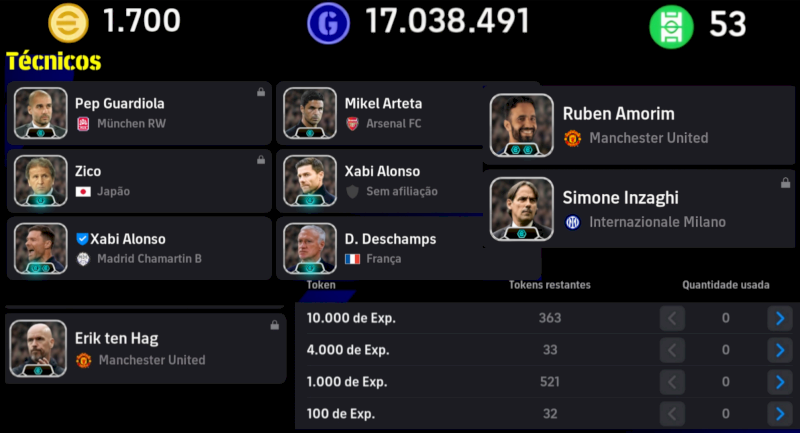Select the Xabi Alonso Madrid Chamartin B card
Viewport: 800px width, 433px height.
tap(139, 248)
